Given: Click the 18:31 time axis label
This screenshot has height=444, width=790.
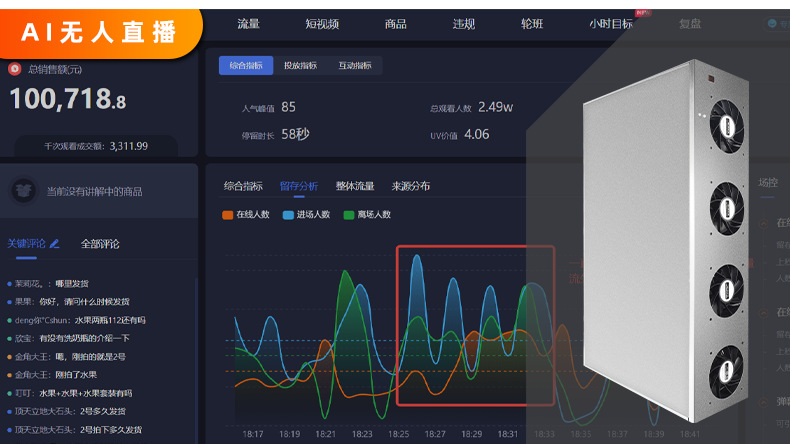Looking at the screenshot, I should click(507, 434).
